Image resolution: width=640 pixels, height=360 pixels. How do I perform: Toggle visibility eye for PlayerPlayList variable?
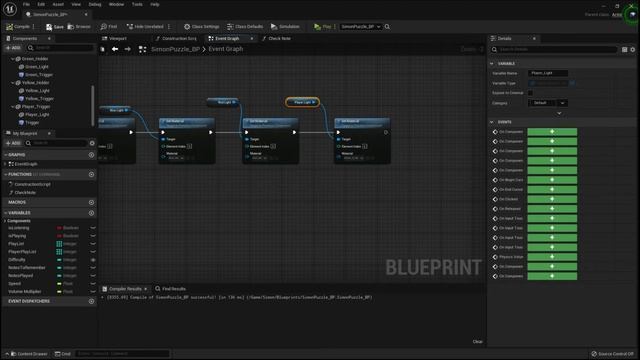point(93,252)
